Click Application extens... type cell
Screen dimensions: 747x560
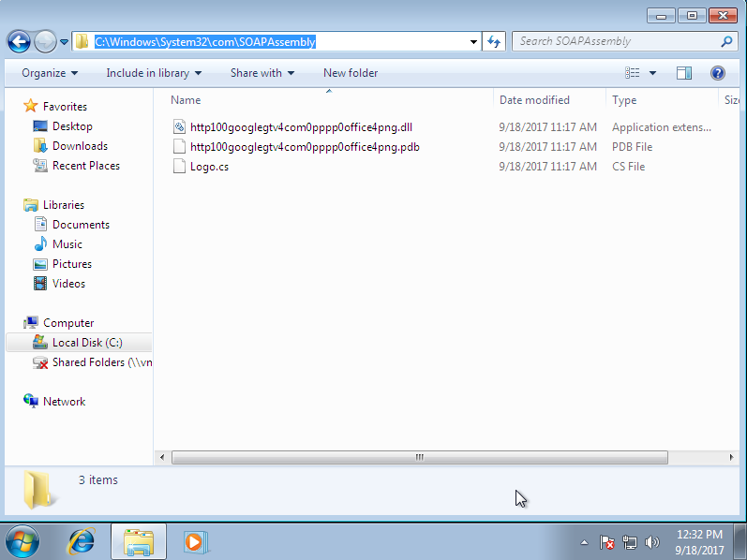coord(662,127)
